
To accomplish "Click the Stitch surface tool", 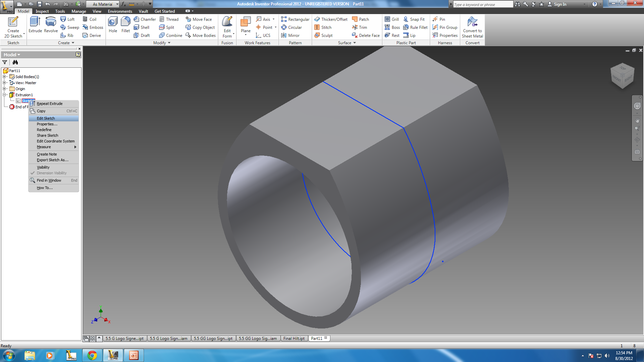I will tap(323, 27).
